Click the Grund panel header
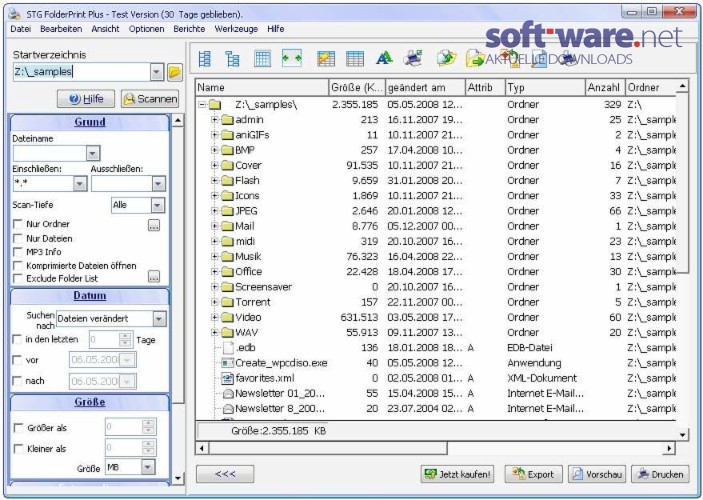Image resolution: width=703 pixels, height=500 pixels. tap(90, 122)
